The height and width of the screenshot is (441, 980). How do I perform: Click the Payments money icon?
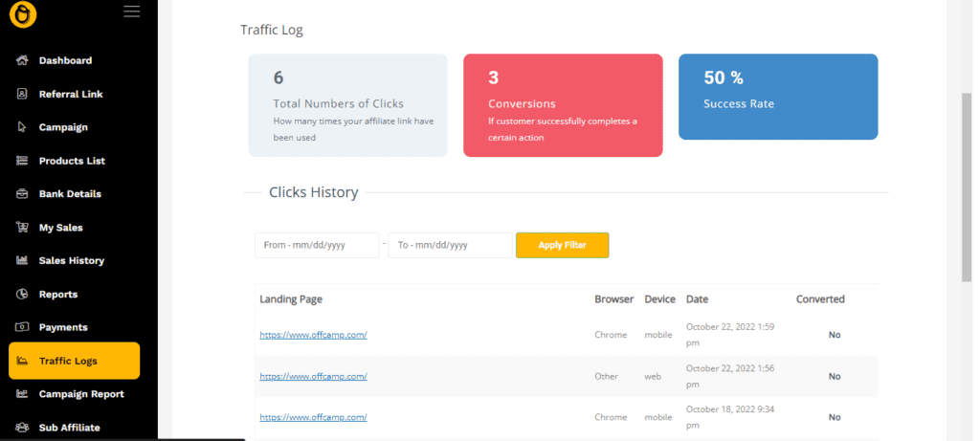[x=22, y=327]
